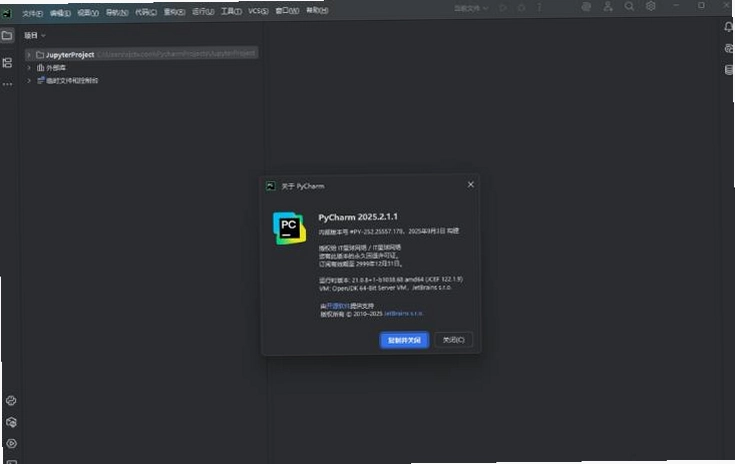This screenshot has width=735, height=464.
Task: Click the build number line #PY-252.25557.178
Action: pos(389,232)
